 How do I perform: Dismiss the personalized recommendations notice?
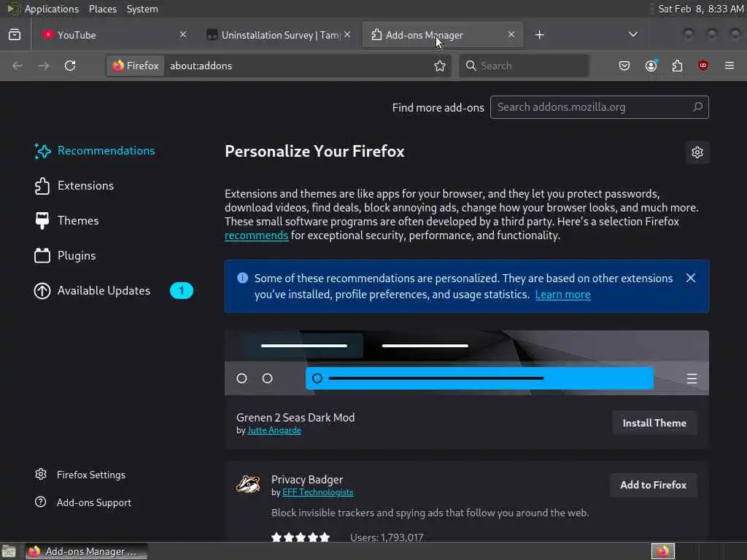690,278
